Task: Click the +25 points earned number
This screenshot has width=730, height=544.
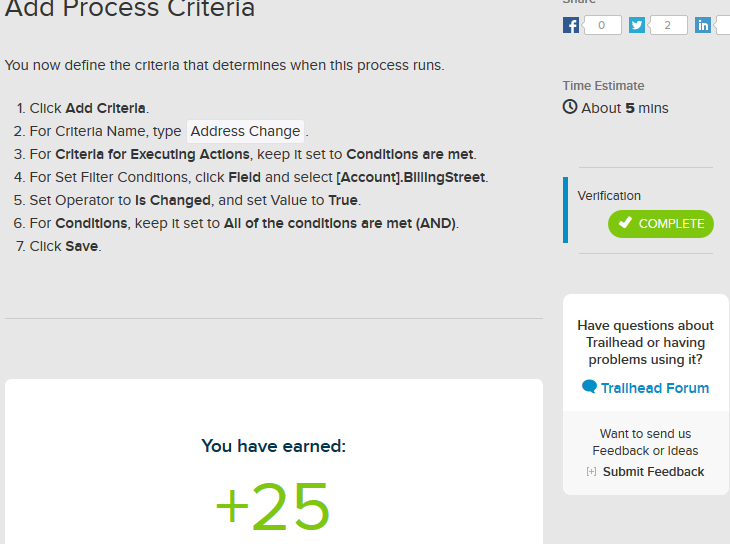Action: coord(272,506)
